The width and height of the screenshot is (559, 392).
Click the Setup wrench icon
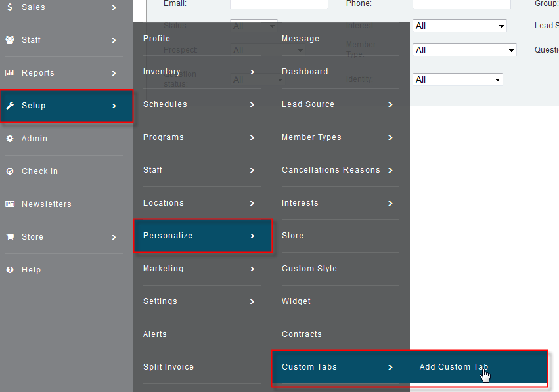(x=10, y=106)
